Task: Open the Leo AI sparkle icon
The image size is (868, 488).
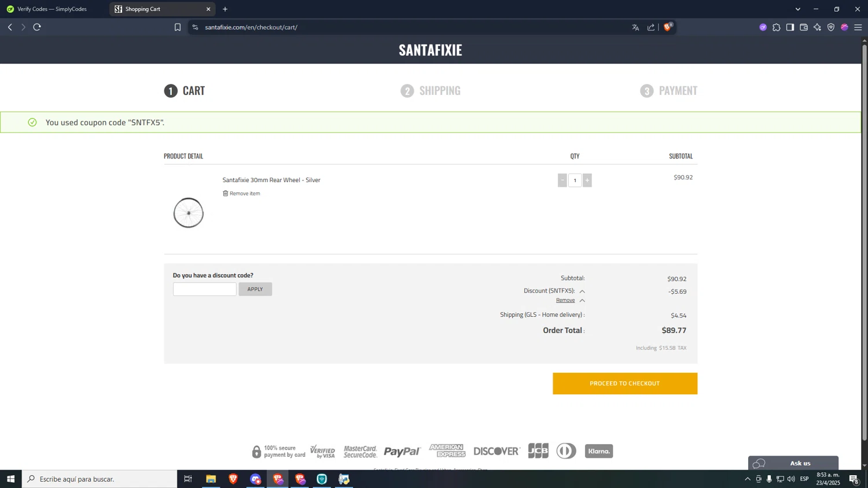Action: (817, 27)
